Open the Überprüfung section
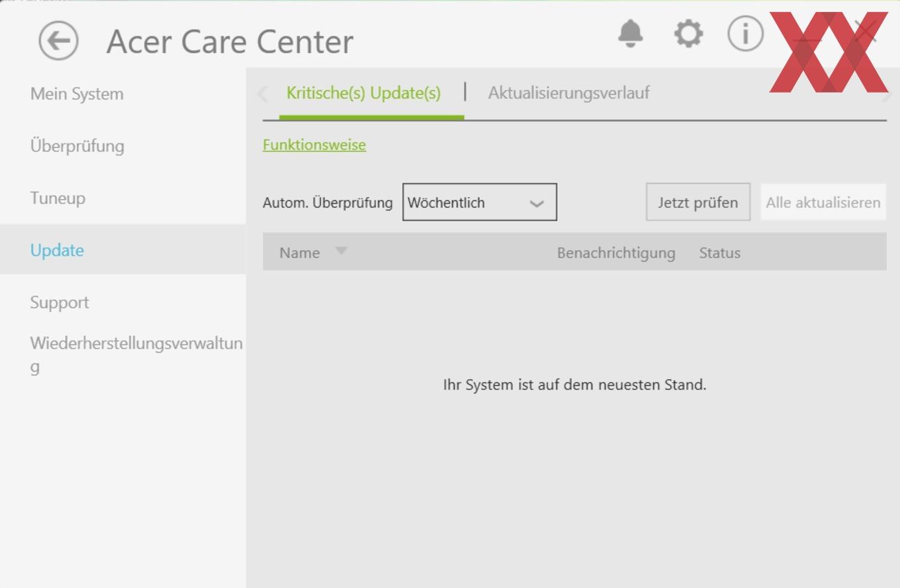The image size is (900, 588). point(77,146)
